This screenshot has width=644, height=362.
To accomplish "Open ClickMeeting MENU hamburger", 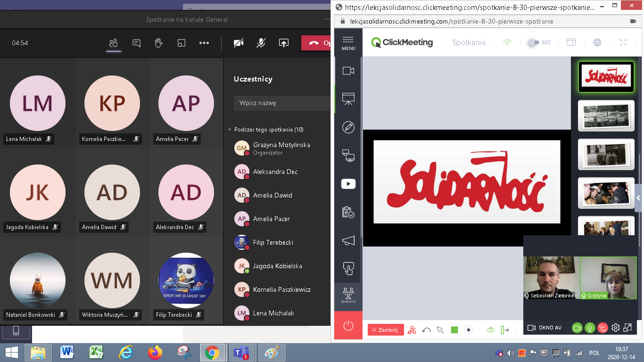I will [348, 42].
